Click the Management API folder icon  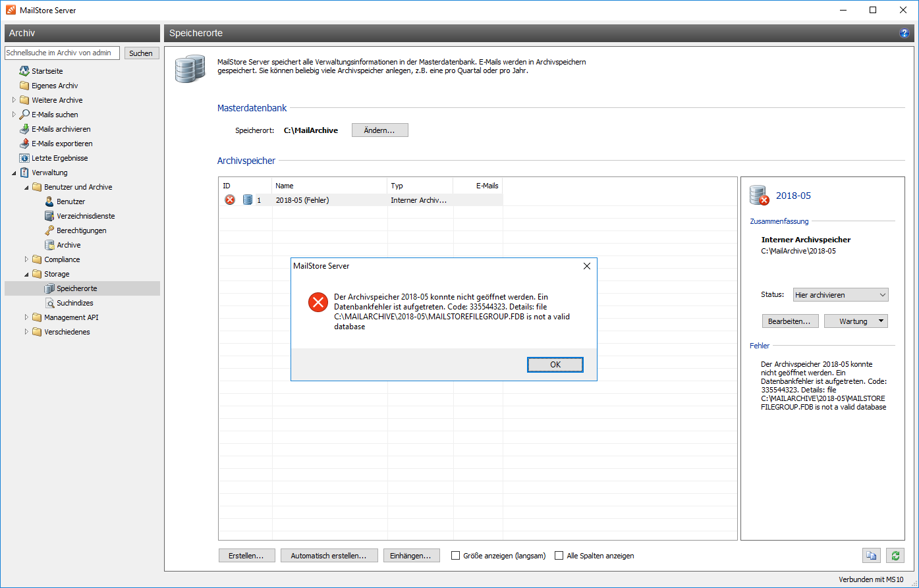37,317
